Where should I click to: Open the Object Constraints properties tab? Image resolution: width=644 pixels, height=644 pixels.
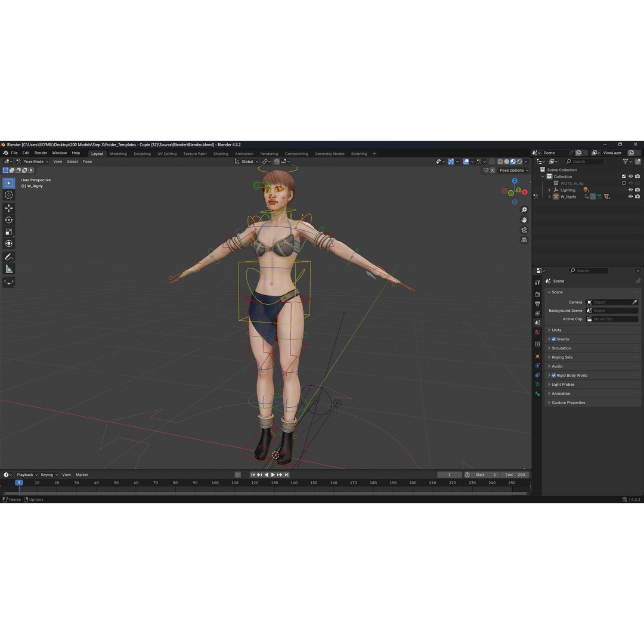coord(537,375)
